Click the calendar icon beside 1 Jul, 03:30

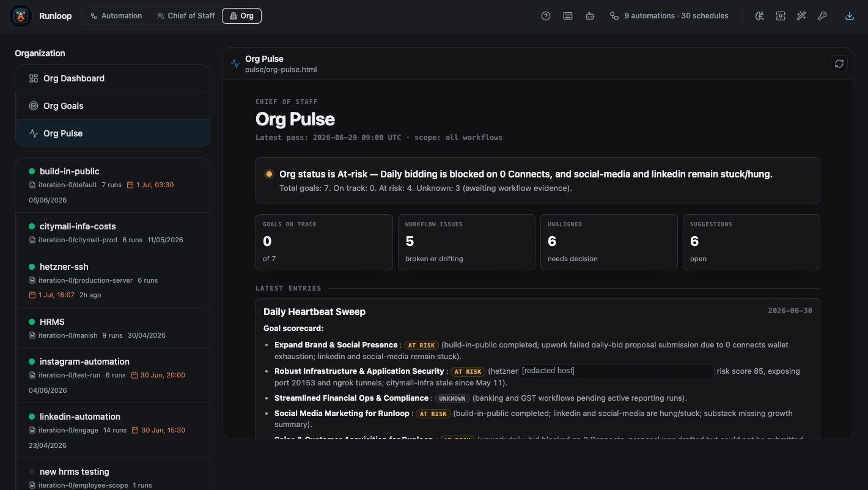point(130,185)
